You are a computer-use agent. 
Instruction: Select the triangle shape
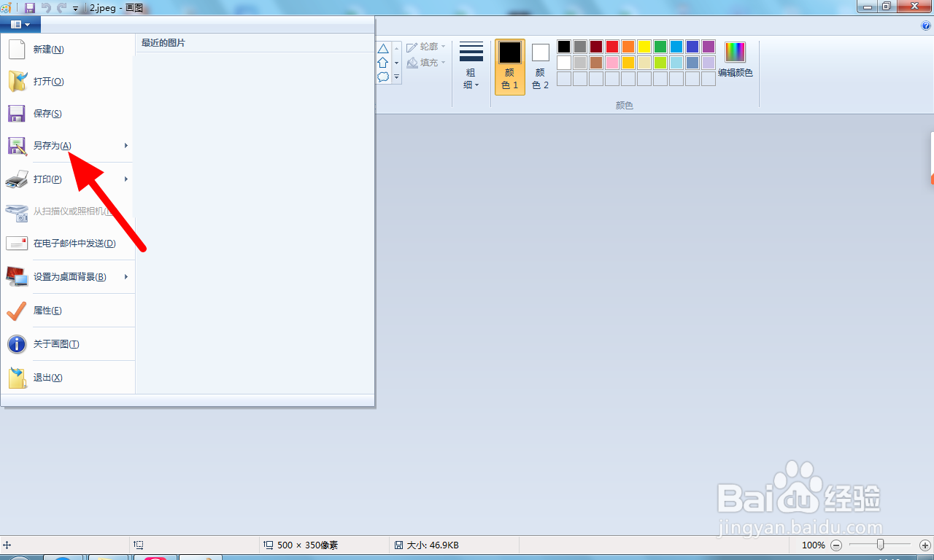[383, 49]
